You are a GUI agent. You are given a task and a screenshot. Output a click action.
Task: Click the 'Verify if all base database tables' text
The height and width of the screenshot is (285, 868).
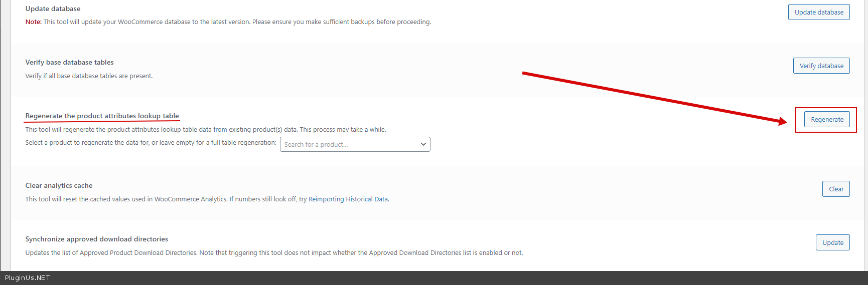tap(89, 76)
